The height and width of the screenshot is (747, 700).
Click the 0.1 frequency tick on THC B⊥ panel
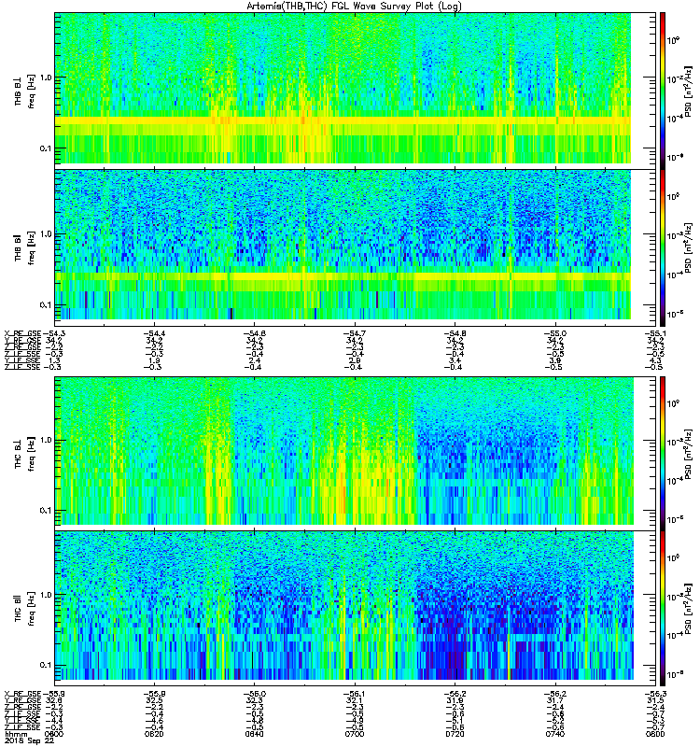[x=45, y=511]
